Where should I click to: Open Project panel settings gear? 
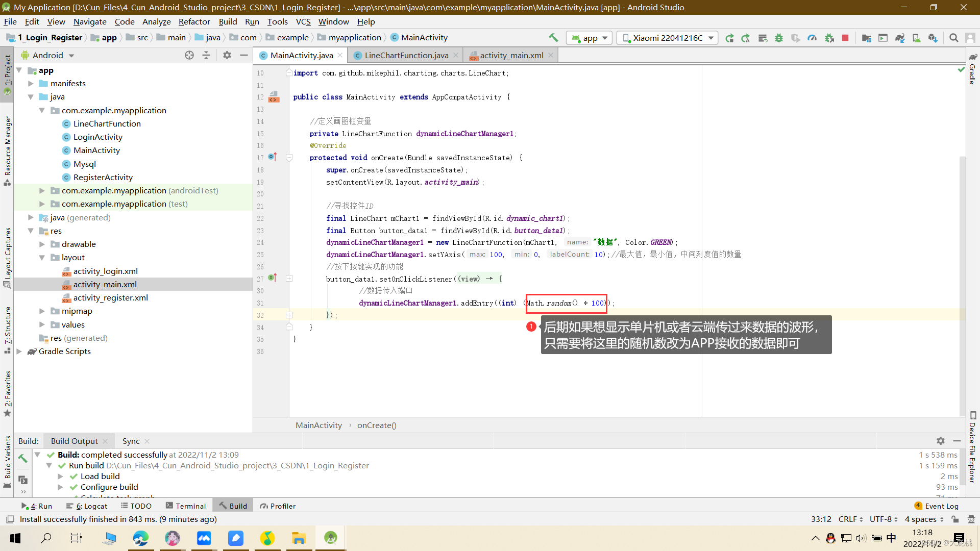click(227, 55)
